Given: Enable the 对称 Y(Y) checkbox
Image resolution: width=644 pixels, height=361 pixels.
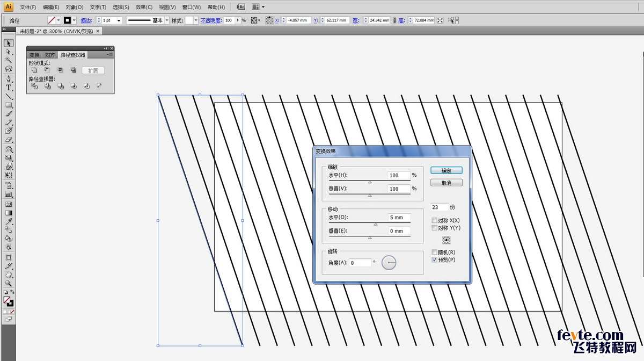Looking at the screenshot, I should (435, 228).
